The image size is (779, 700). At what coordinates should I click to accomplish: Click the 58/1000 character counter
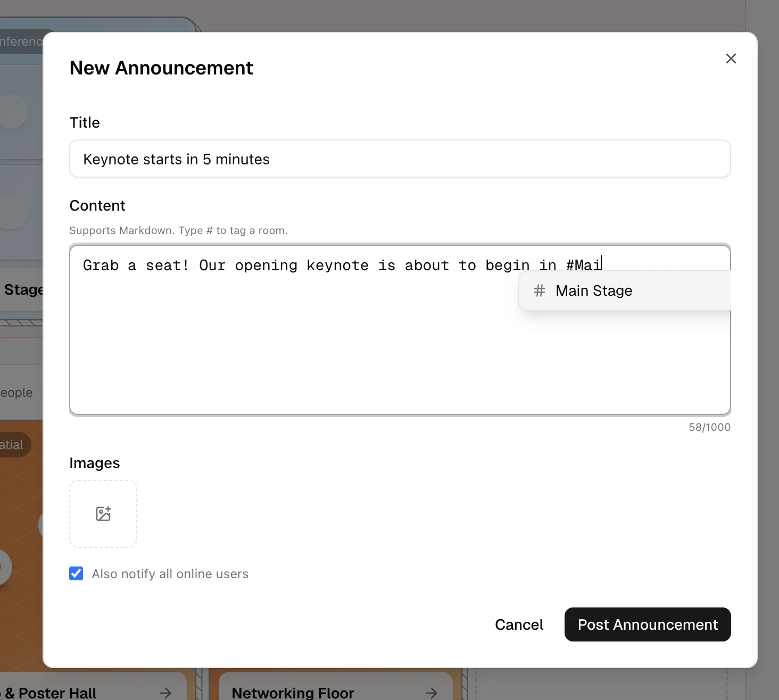pos(709,427)
